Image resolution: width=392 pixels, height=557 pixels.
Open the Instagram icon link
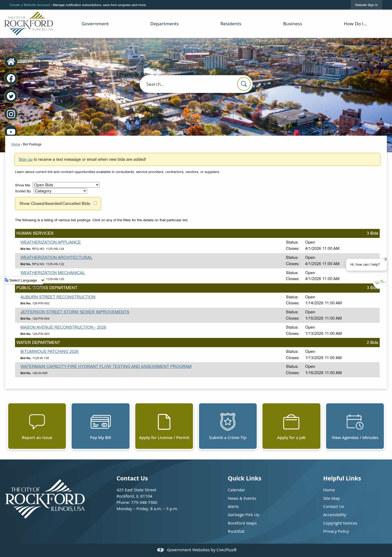click(x=11, y=114)
